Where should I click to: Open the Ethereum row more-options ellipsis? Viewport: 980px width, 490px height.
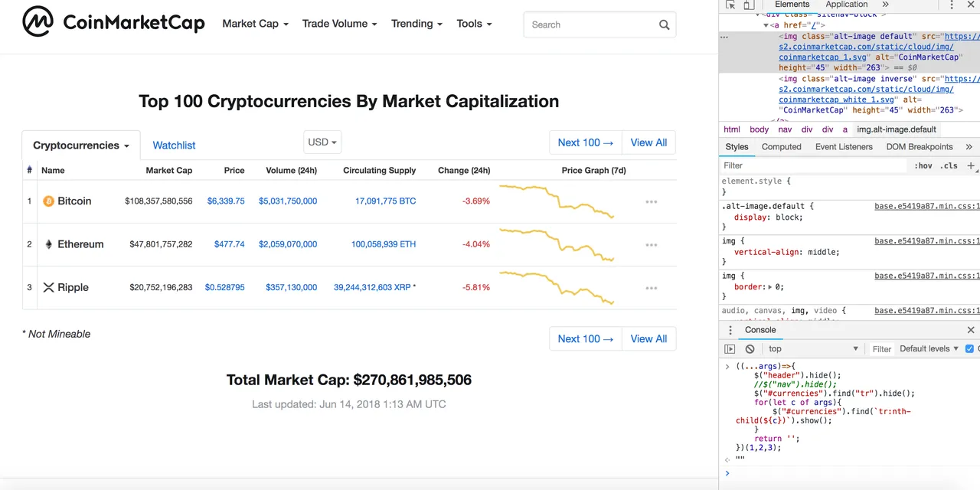click(652, 245)
